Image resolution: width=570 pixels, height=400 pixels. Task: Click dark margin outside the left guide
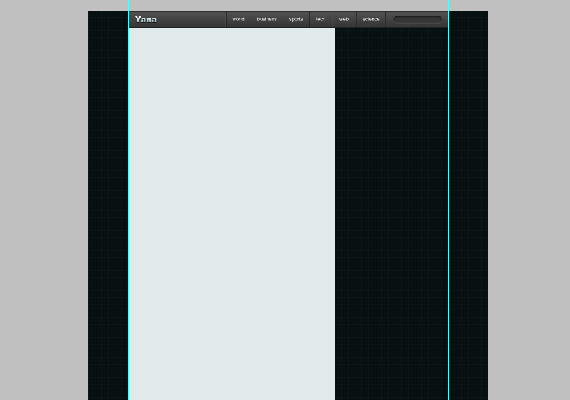pyautogui.click(x=108, y=205)
